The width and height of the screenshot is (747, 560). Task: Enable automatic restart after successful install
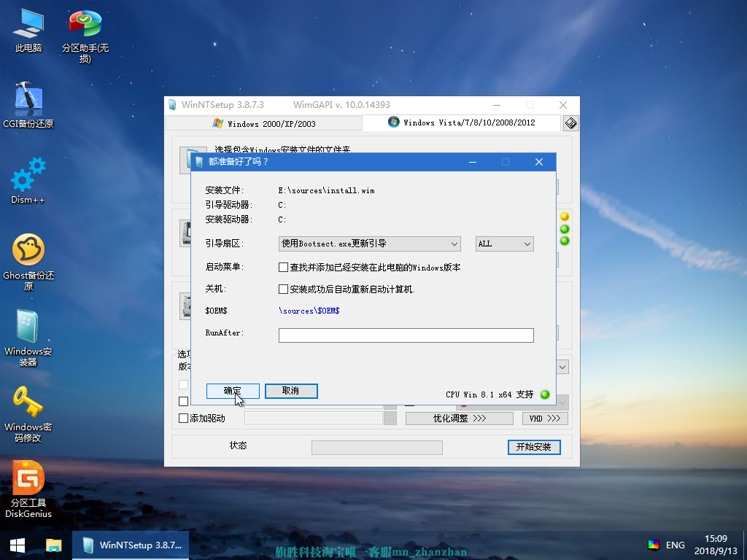coord(283,289)
